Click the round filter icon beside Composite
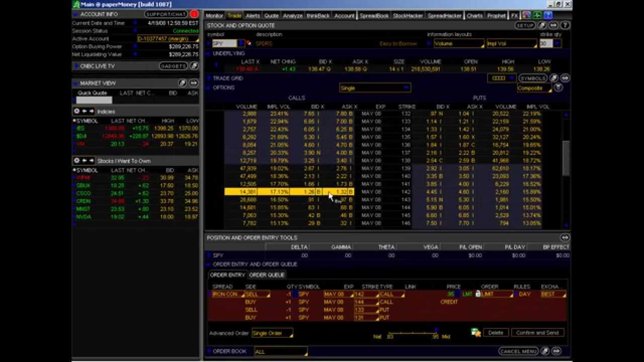The width and height of the screenshot is (644, 362). tap(558, 87)
